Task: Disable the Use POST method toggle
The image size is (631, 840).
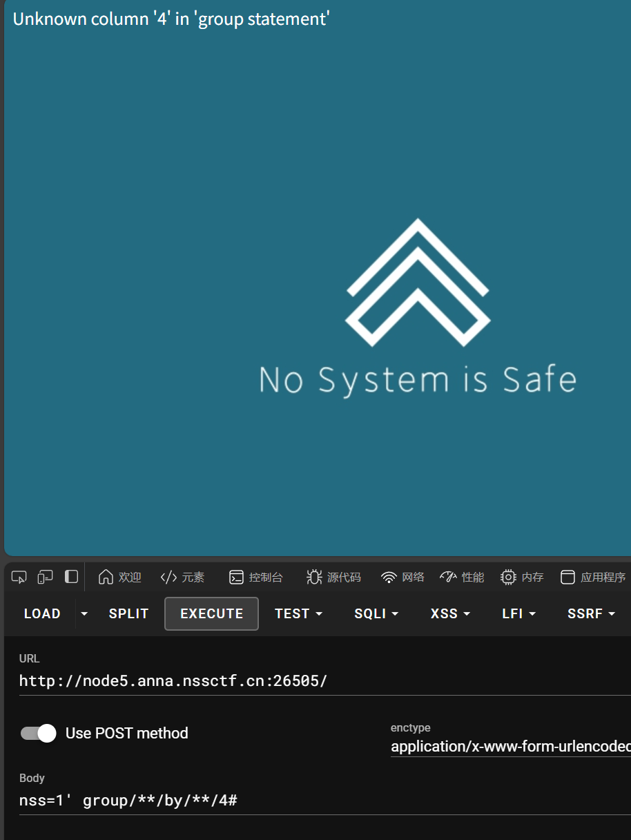Action: tap(39, 733)
